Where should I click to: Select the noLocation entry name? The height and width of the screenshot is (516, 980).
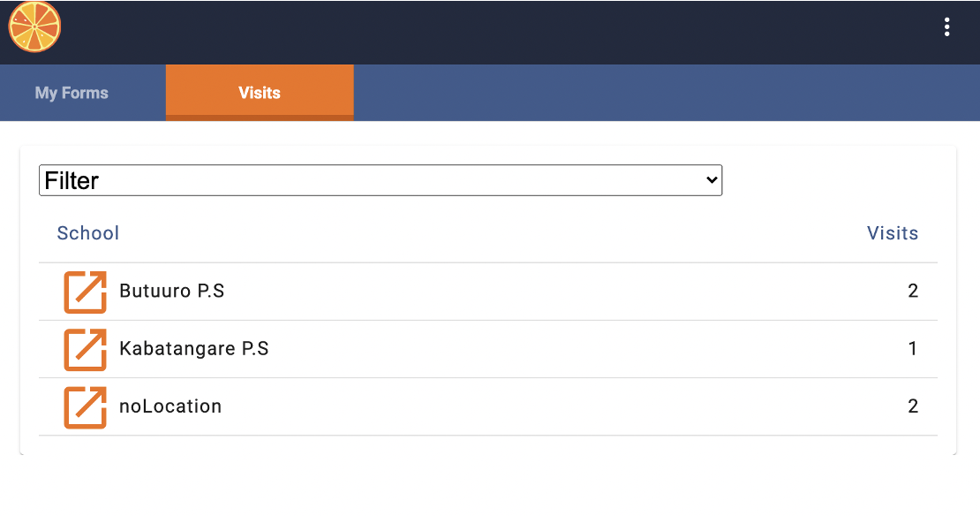[x=170, y=406]
